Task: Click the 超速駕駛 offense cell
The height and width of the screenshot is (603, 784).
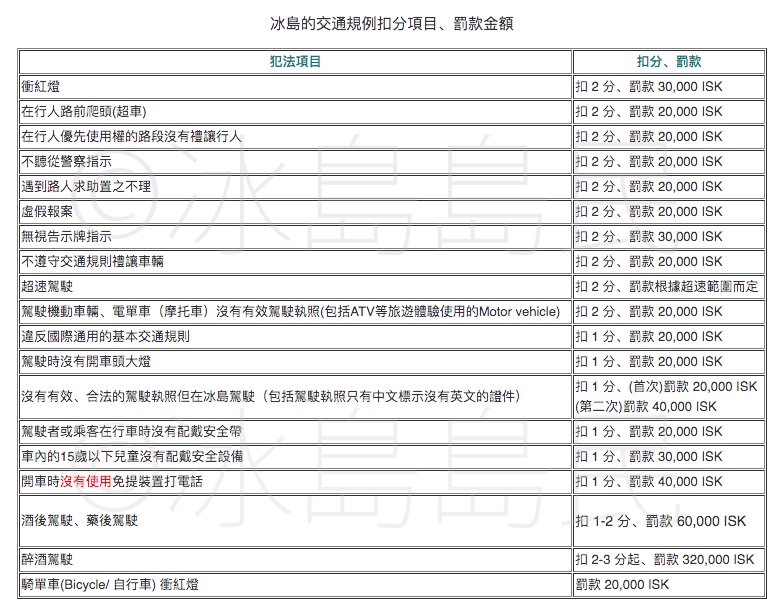Action: pyautogui.click(x=295, y=286)
